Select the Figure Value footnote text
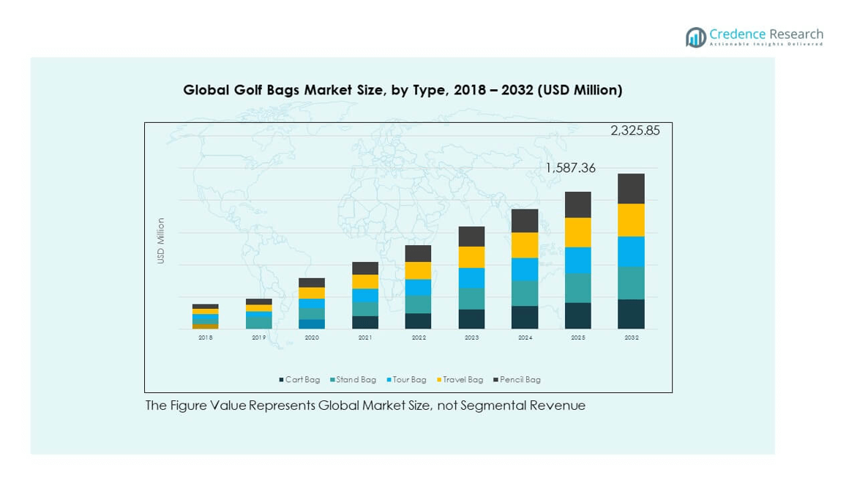The width and height of the screenshot is (868, 478). tap(365, 406)
